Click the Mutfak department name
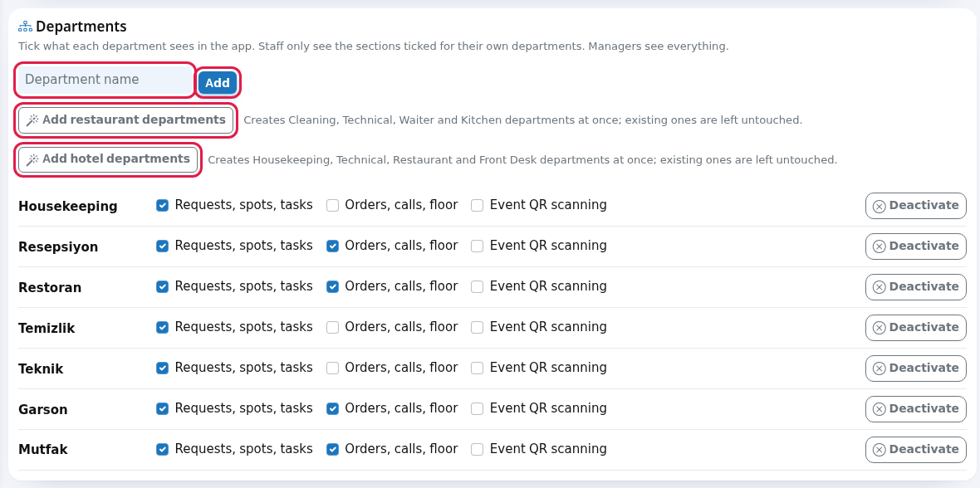Image resolution: width=980 pixels, height=488 pixels. click(42, 450)
